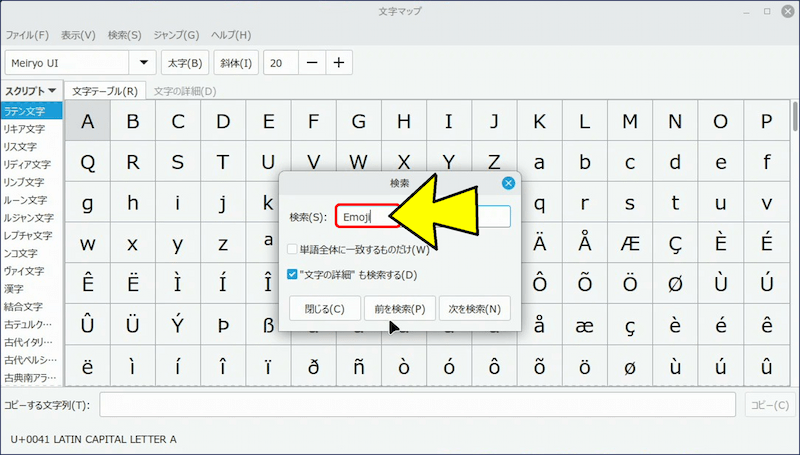The image size is (800, 455).
Task: Expand the スクリプト script selector
Action: coord(30,91)
